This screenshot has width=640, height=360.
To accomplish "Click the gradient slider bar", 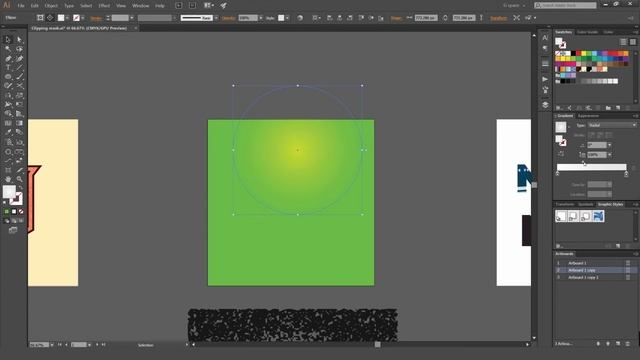I will 591,167.
